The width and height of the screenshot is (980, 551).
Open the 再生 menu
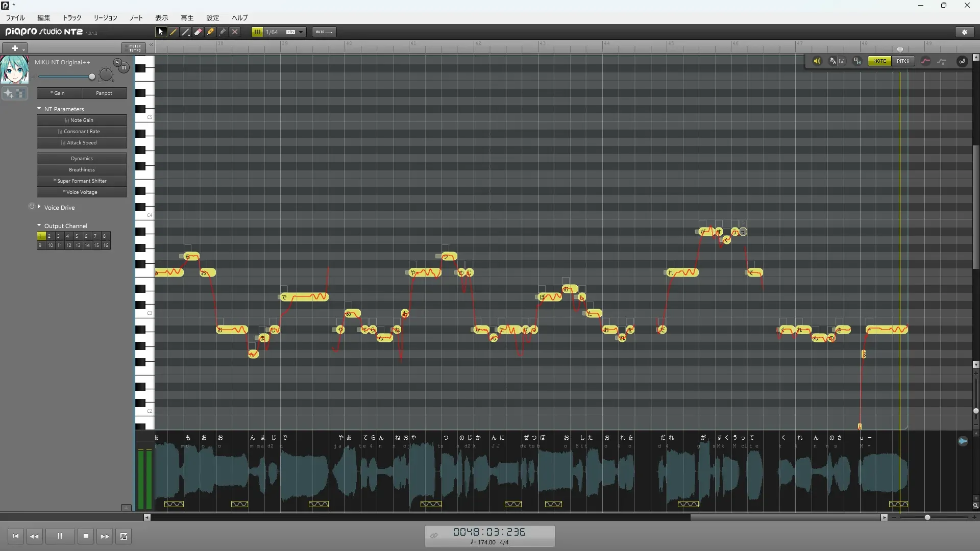(187, 18)
